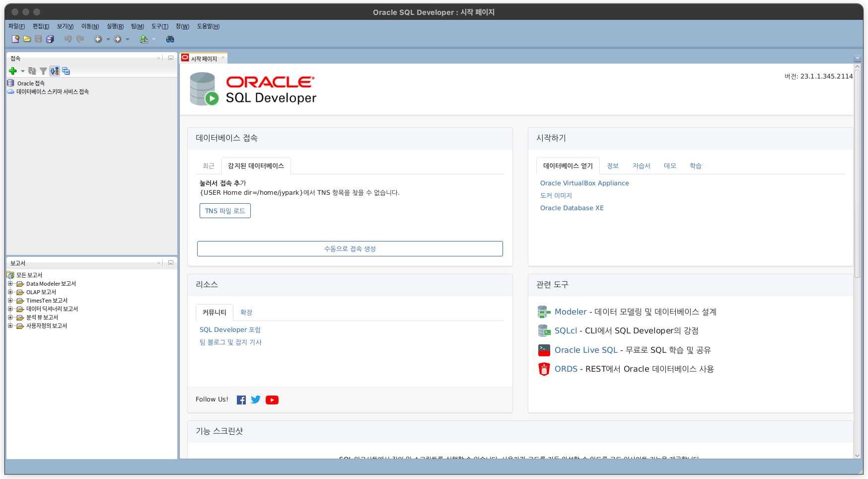Screen dimensions: 868x479
Task: Open the 도구(T) menu
Action: (x=160, y=26)
